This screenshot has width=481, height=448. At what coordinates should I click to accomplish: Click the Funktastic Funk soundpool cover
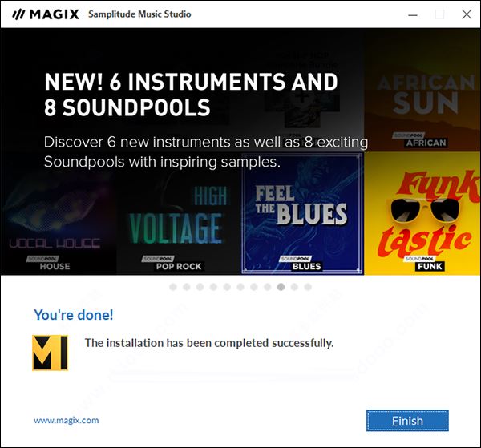tap(422, 213)
